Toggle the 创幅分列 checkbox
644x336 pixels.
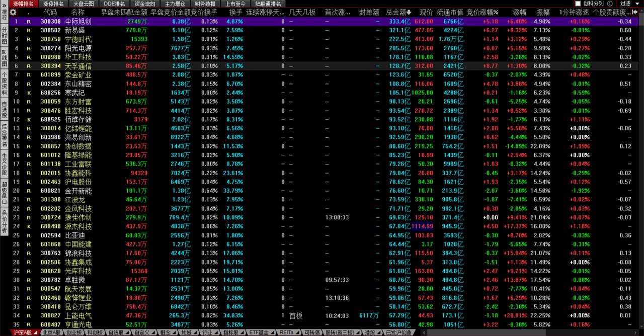578,4
